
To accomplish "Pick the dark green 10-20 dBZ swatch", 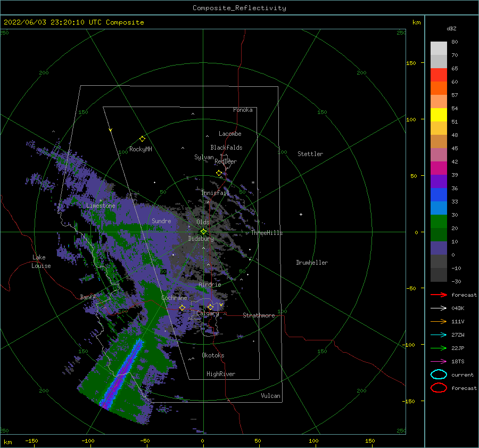I will coord(439,234).
